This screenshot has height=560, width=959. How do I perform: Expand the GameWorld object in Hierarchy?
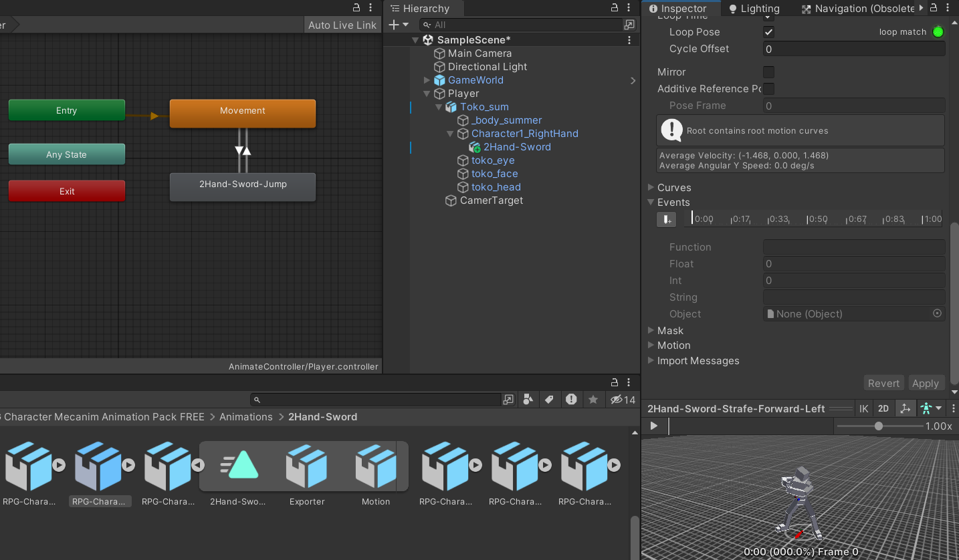(427, 80)
